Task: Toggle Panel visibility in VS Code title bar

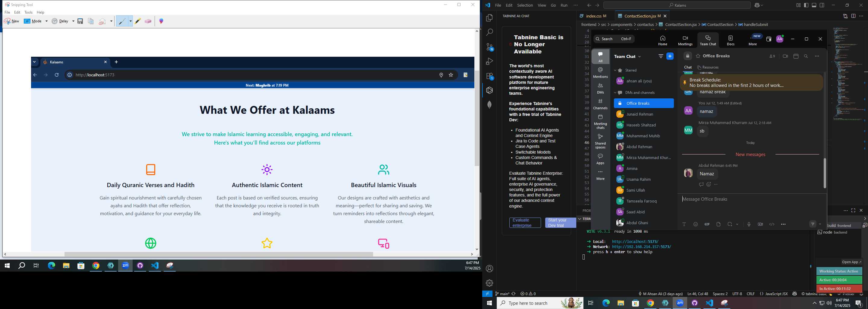Action: (x=814, y=5)
